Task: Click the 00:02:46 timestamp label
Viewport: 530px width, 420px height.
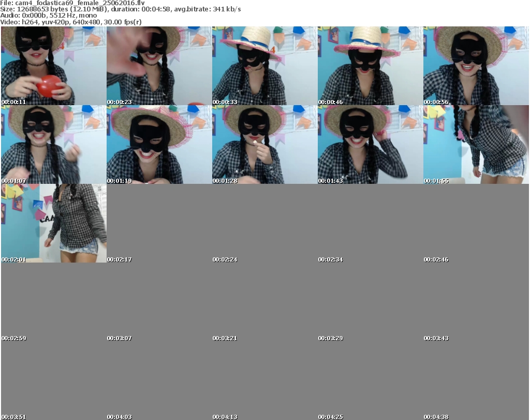Action: [436, 259]
